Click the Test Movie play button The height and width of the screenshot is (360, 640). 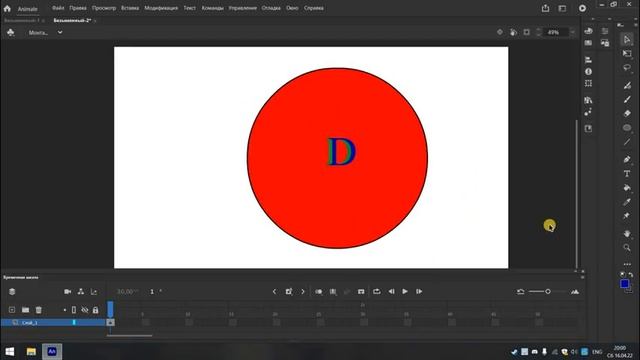tap(582, 8)
